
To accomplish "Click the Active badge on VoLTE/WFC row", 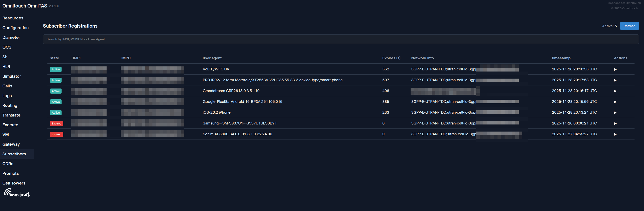I will pos(56,69).
